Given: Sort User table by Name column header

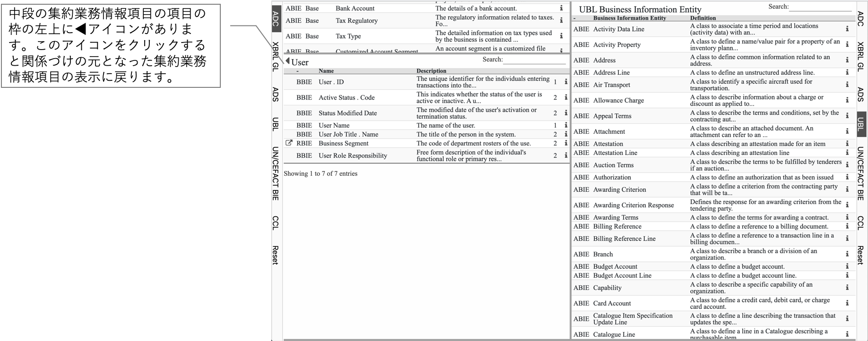Looking at the screenshot, I should click(x=326, y=71).
